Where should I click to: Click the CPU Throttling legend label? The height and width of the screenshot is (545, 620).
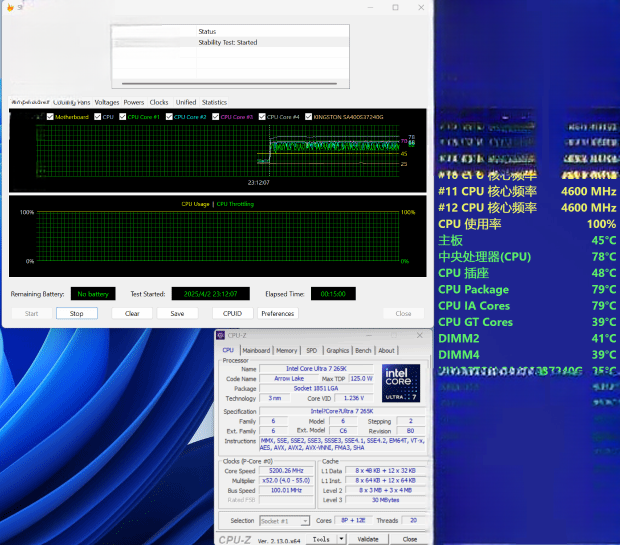point(235,204)
